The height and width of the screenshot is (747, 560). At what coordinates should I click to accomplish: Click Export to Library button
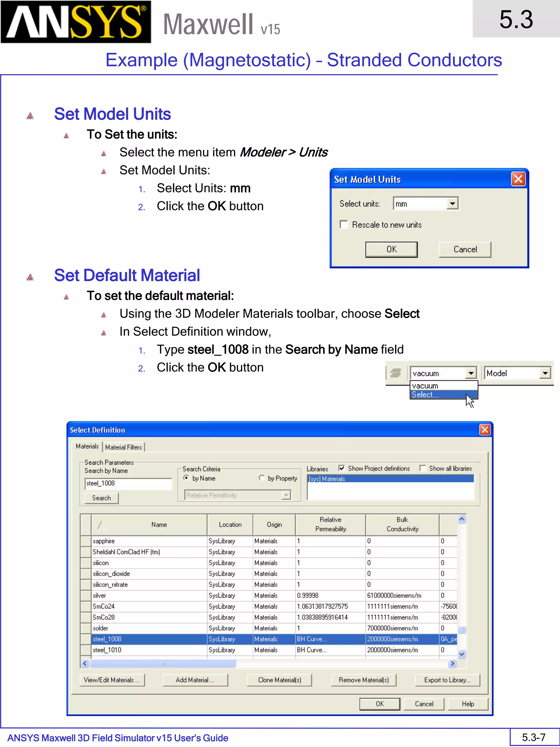(x=447, y=680)
